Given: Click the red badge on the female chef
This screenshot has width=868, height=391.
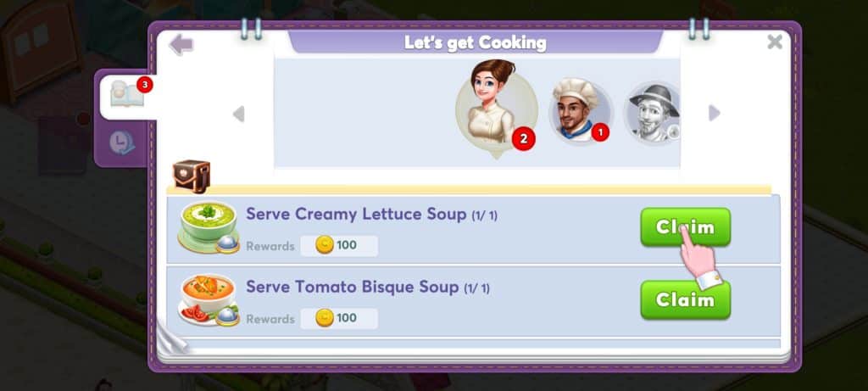Looking at the screenshot, I should 524,139.
